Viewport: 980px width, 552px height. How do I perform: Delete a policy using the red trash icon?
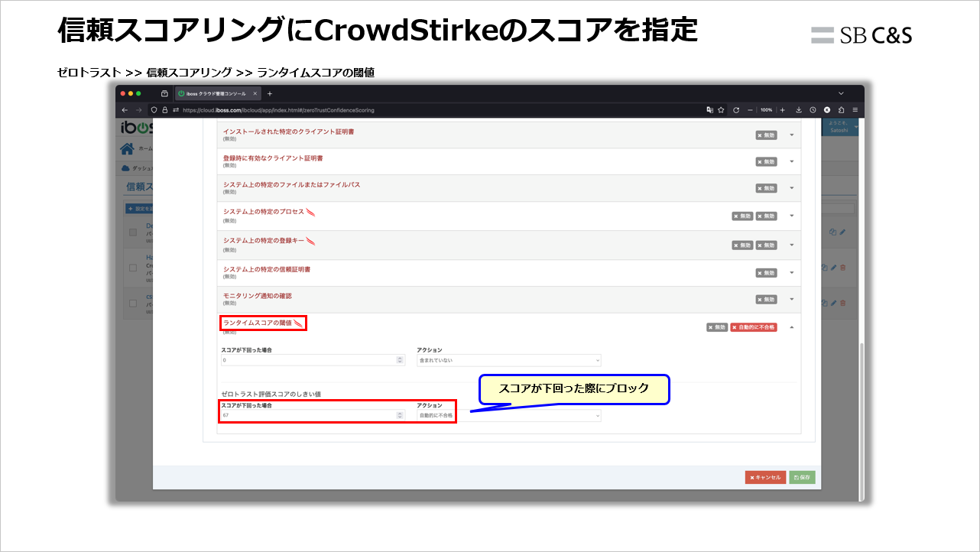tap(842, 268)
